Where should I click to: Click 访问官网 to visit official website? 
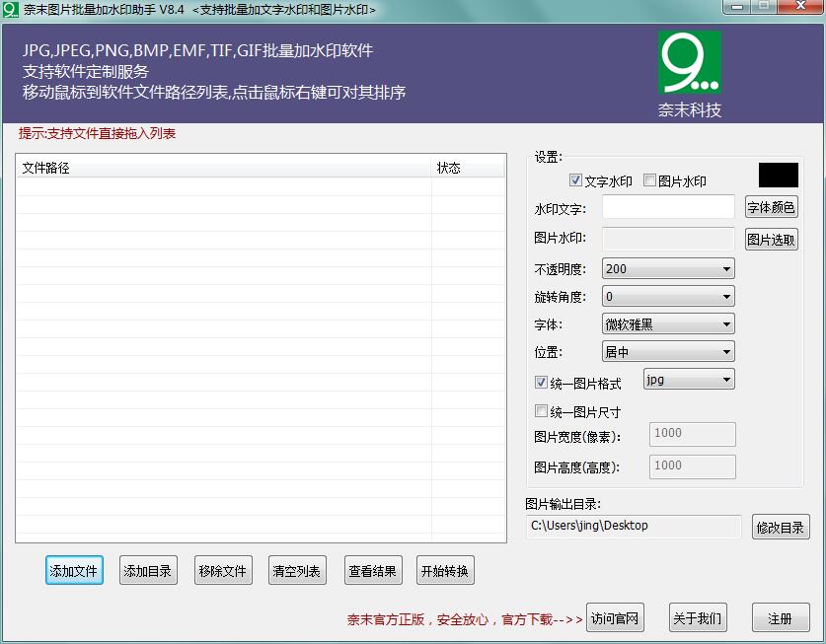click(615, 618)
